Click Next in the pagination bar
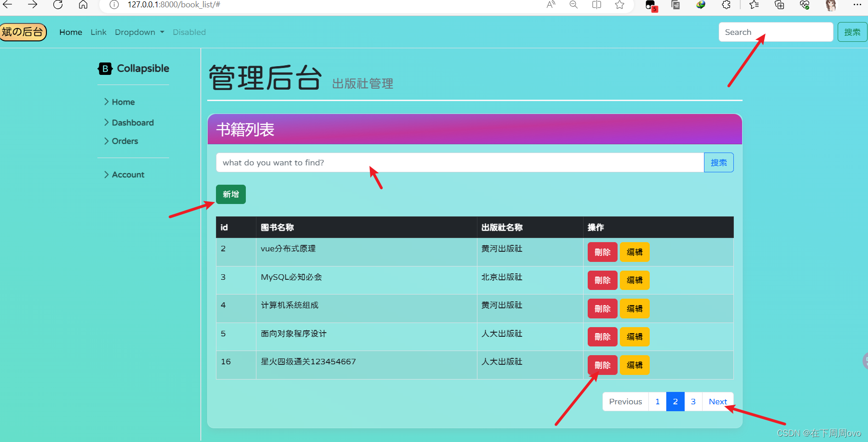Image resolution: width=868 pixels, height=442 pixels. 718,401
